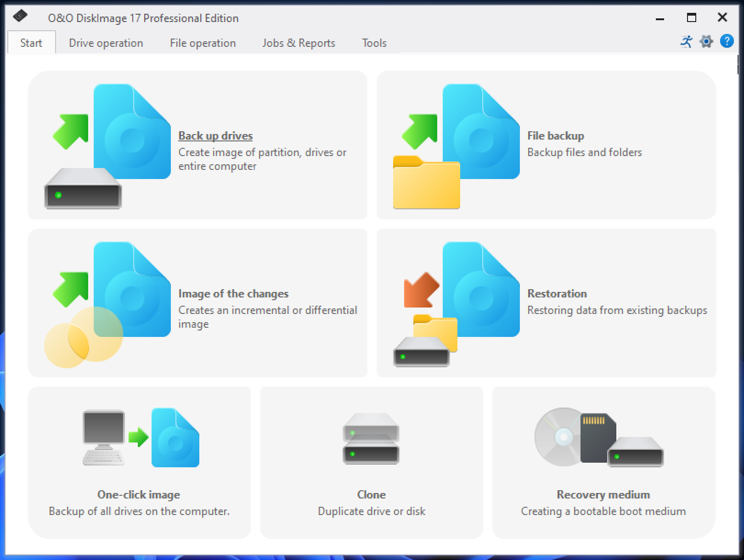Click the Image of the changes icon
Viewport: 744px width, 560px height.
107,305
